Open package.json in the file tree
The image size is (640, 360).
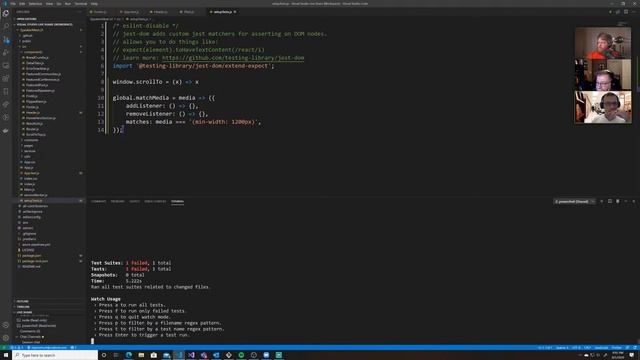coord(31,256)
